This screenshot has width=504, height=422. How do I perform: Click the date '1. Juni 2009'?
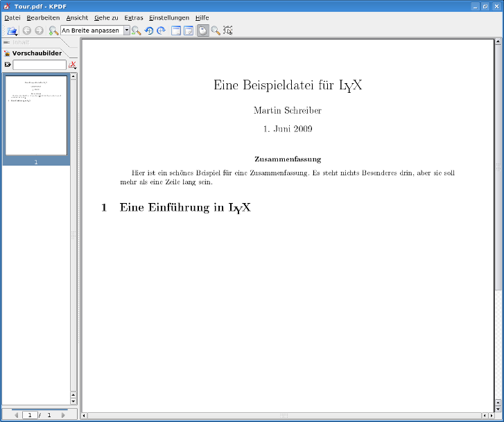tap(288, 129)
